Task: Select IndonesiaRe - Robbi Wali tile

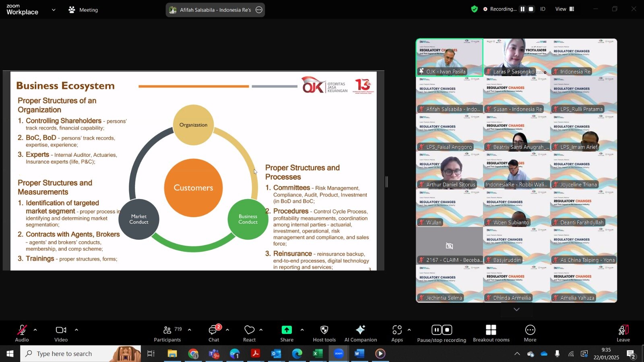Action: 516,171
